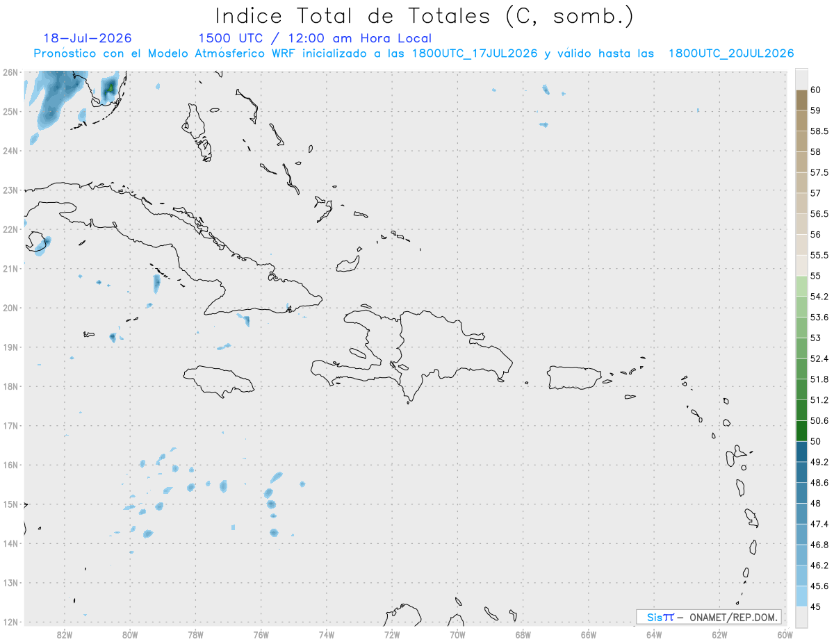Image resolution: width=834 pixels, height=644 pixels.
Task: Click the 80W longitude label
Action: [x=130, y=635]
